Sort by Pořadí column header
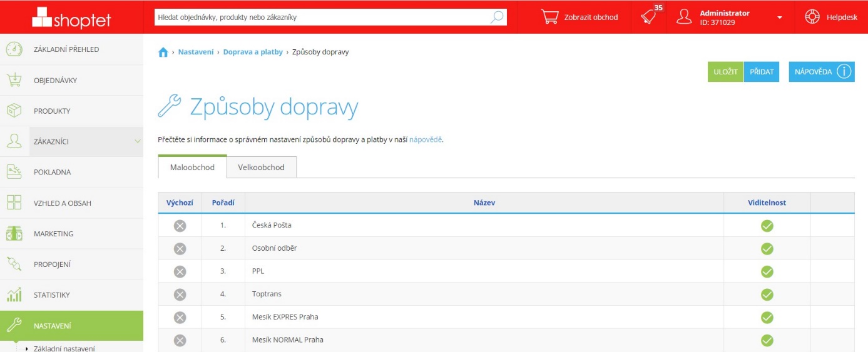The image size is (868, 352). pos(223,203)
